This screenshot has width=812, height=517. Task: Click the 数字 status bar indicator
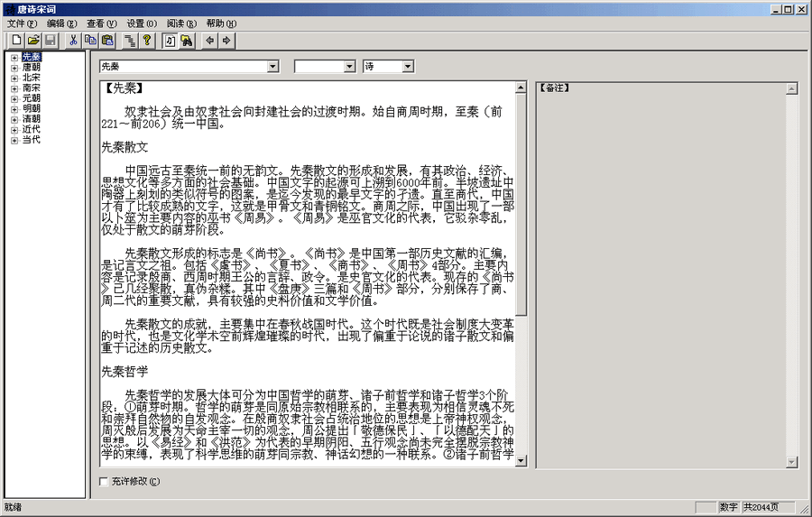(x=729, y=507)
